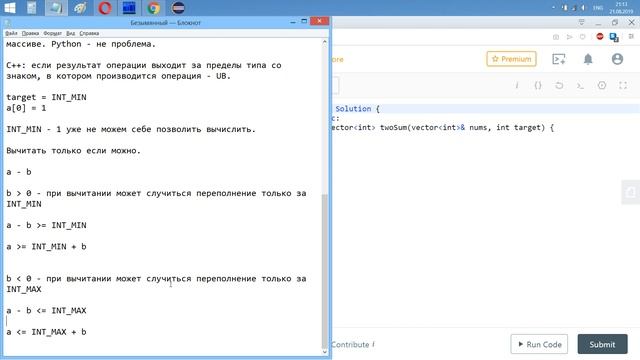Click the clock in the system tray
640x360 pixels.
coord(621,8)
